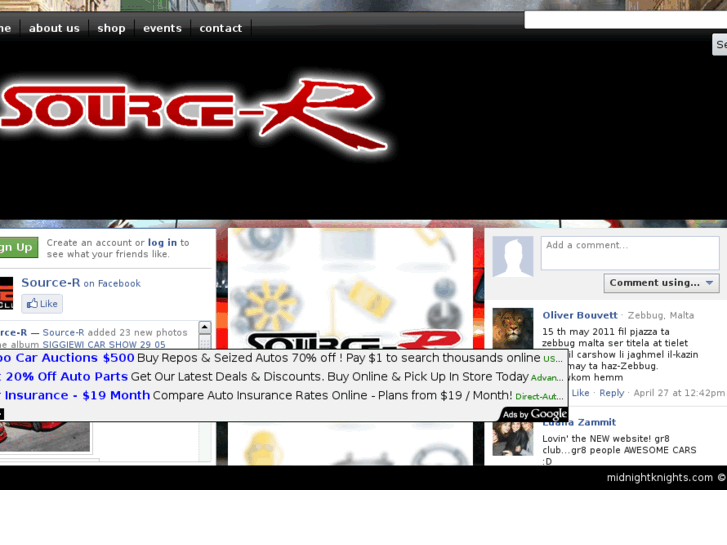This screenshot has width=727, height=545.
Task: Open the Zammit commenter profile link
Action: 579,423
